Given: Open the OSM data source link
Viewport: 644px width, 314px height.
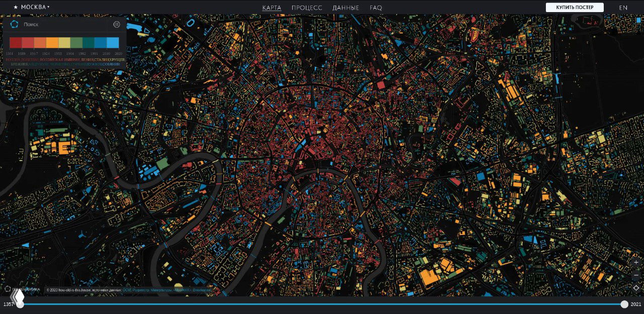Looking at the screenshot, I should (x=126, y=290).
